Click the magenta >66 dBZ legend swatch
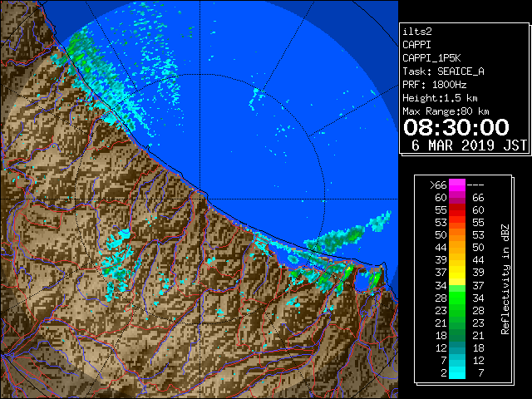 click(x=457, y=185)
